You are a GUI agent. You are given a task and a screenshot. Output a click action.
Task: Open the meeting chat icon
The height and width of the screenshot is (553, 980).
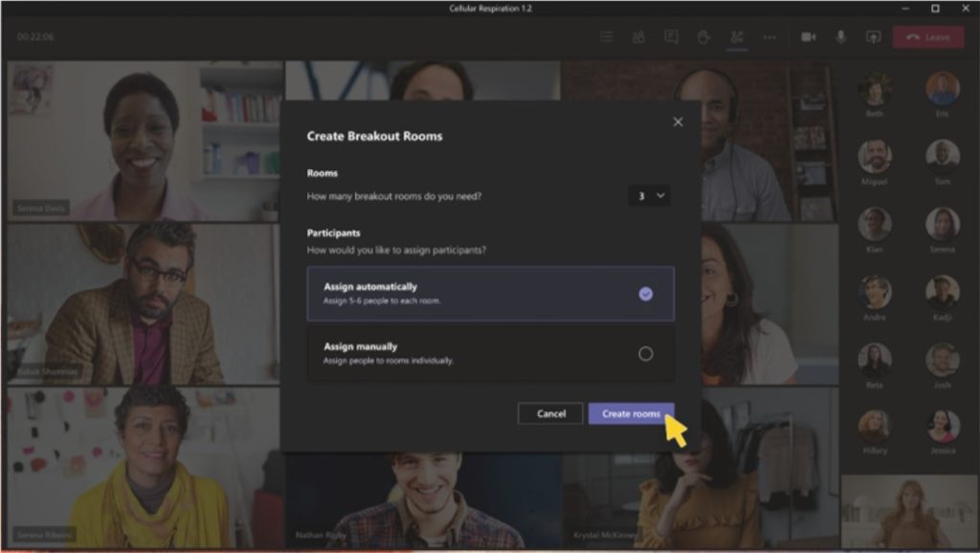tap(671, 36)
